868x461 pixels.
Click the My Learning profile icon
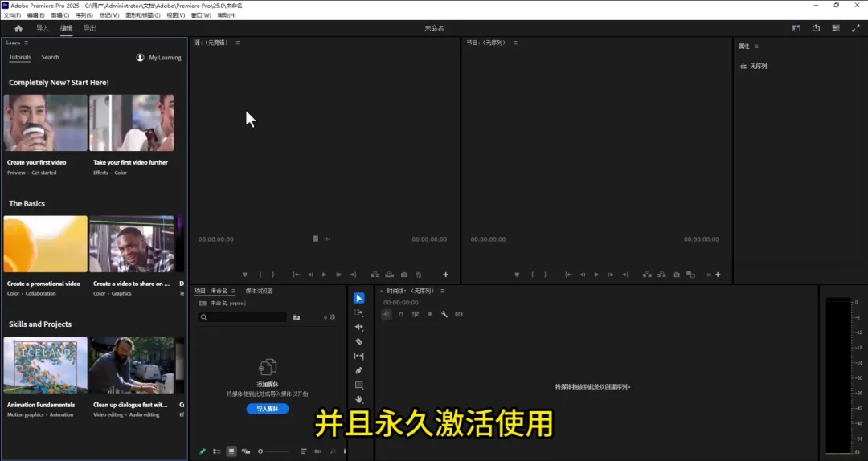pos(140,58)
